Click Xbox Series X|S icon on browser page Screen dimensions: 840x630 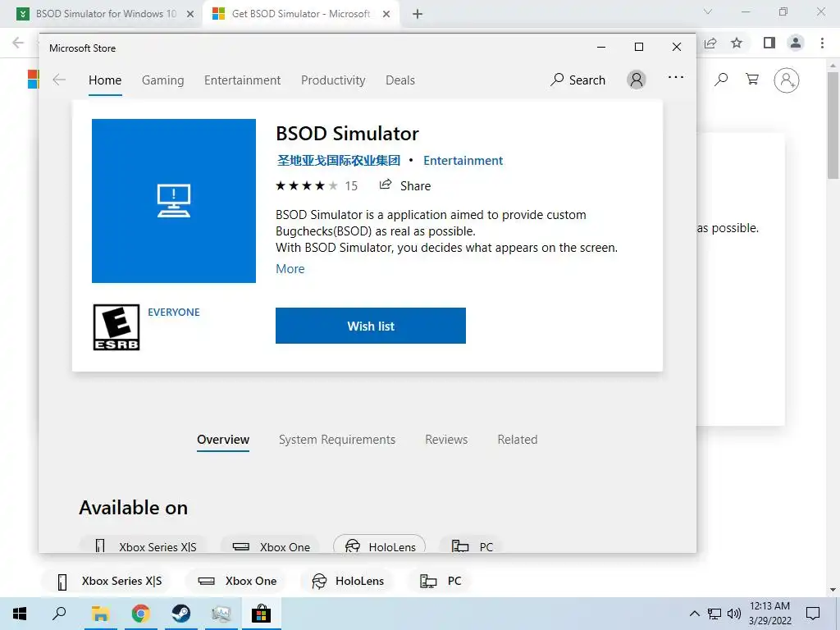coord(62,582)
